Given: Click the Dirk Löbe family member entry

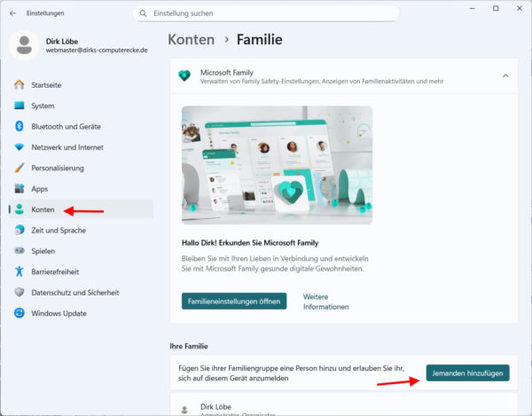Looking at the screenshot, I should [344, 404].
